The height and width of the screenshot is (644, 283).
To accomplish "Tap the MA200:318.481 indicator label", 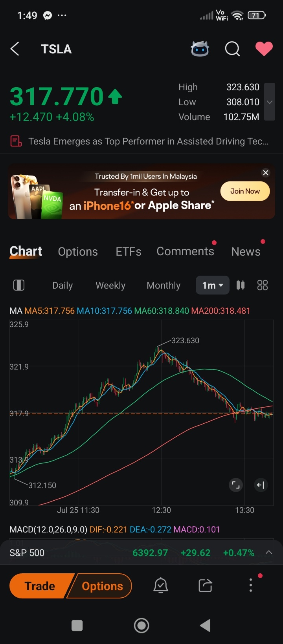I will click(x=221, y=311).
